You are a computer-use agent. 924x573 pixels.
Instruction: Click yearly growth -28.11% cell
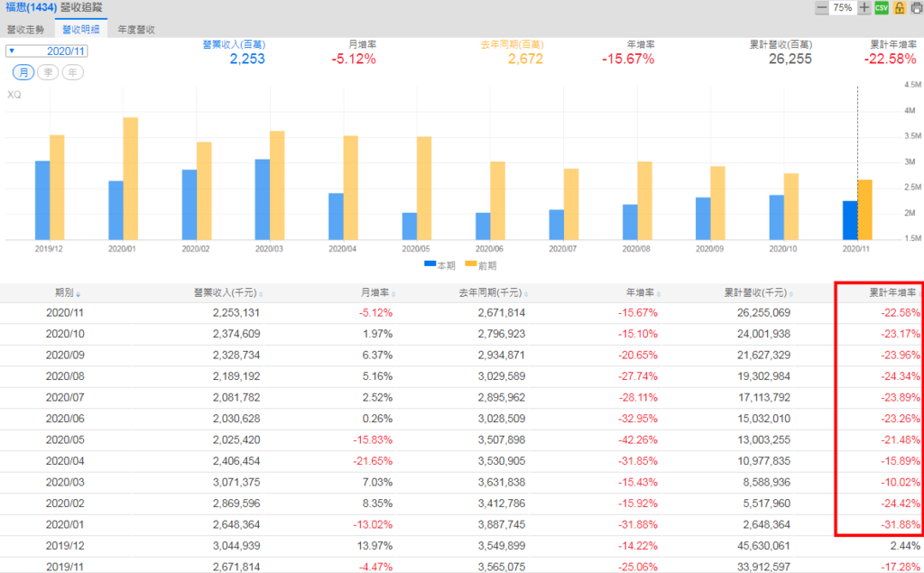coord(638,397)
